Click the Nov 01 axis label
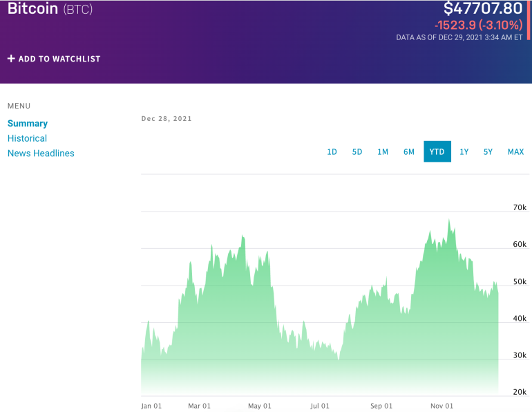Screen dimensions: 532x412 click(441, 406)
